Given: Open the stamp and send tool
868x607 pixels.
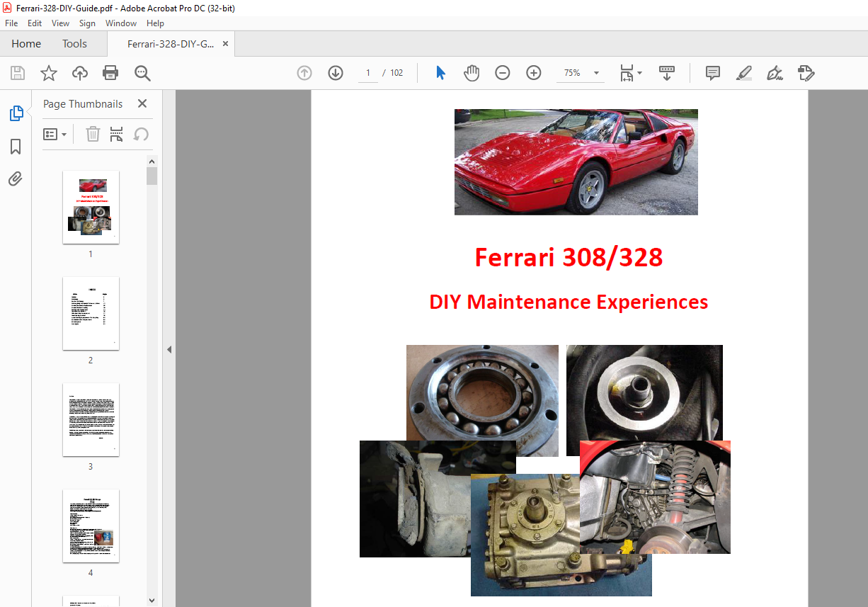Looking at the screenshot, I should click(806, 73).
